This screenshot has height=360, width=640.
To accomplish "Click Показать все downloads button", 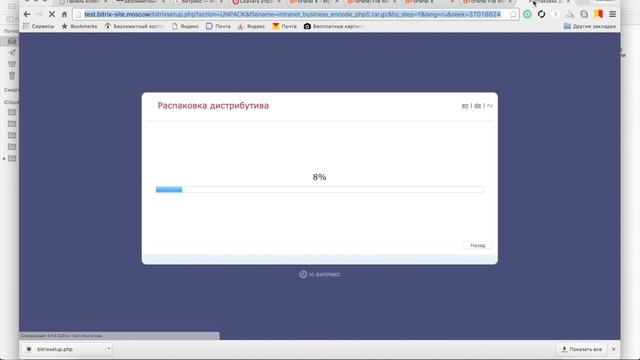I will pos(582,349).
